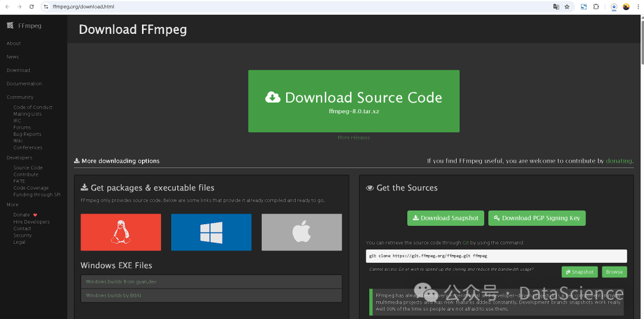Image resolution: width=644 pixels, height=319 pixels.
Task: Click the "More downloading options" heading
Action: [x=117, y=161]
